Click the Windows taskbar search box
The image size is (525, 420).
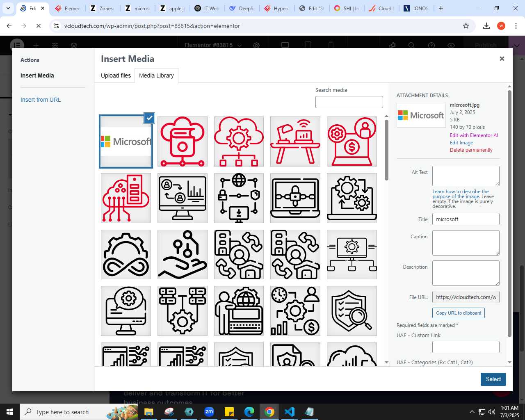click(x=79, y=412)
